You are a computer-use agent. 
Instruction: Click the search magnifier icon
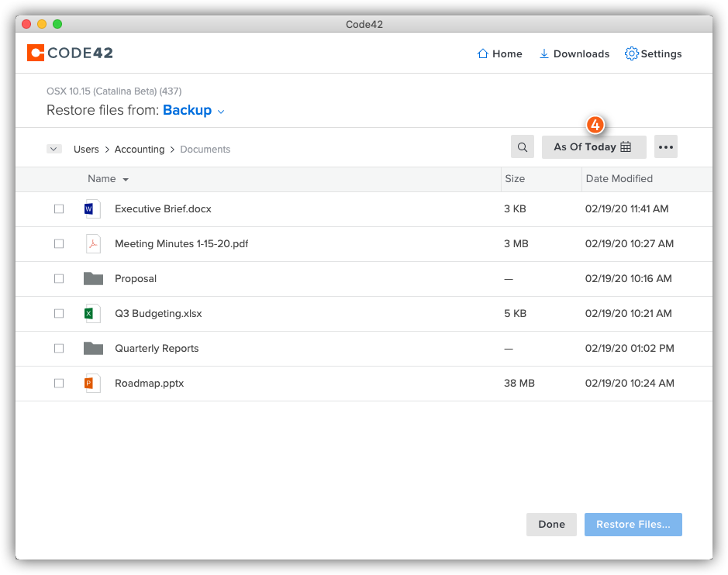(x=523, y=147)
